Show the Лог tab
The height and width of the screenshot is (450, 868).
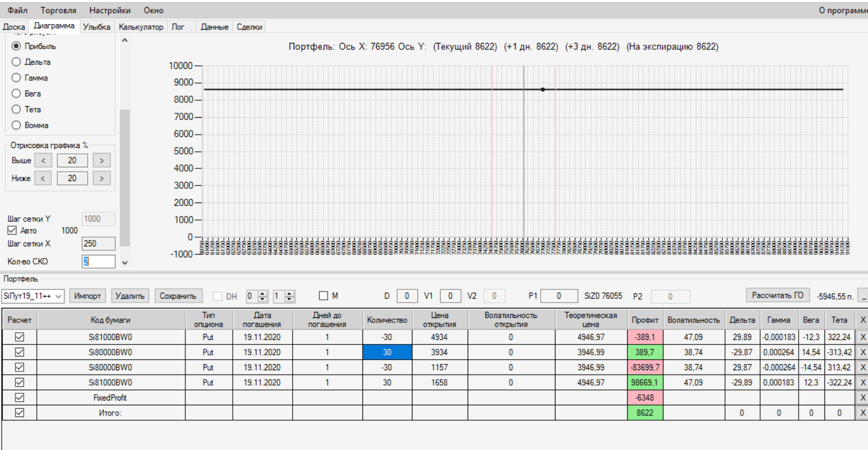(x=178, y=26)
